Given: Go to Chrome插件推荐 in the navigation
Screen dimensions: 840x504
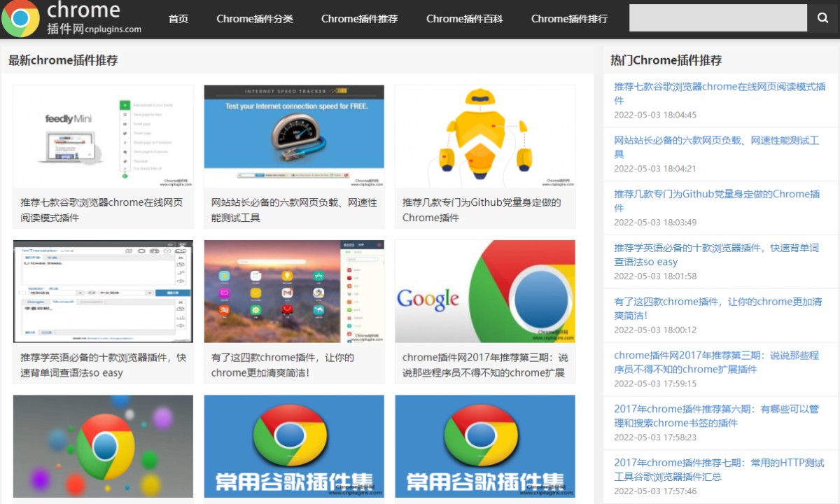Looking at the screenshot, I should (360, 19).
